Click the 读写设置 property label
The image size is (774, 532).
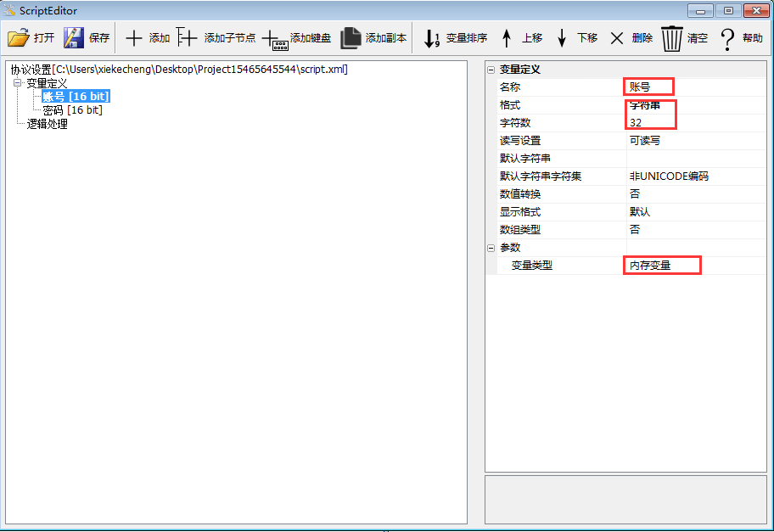click(x=519, y=141)
